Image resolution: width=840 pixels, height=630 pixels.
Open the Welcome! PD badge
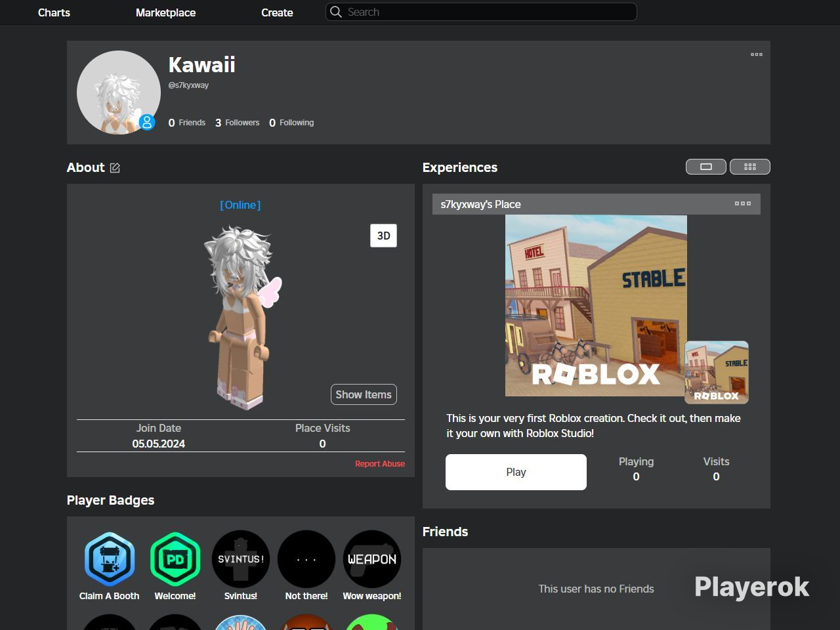pyautogui.click(x=175, y=559)
